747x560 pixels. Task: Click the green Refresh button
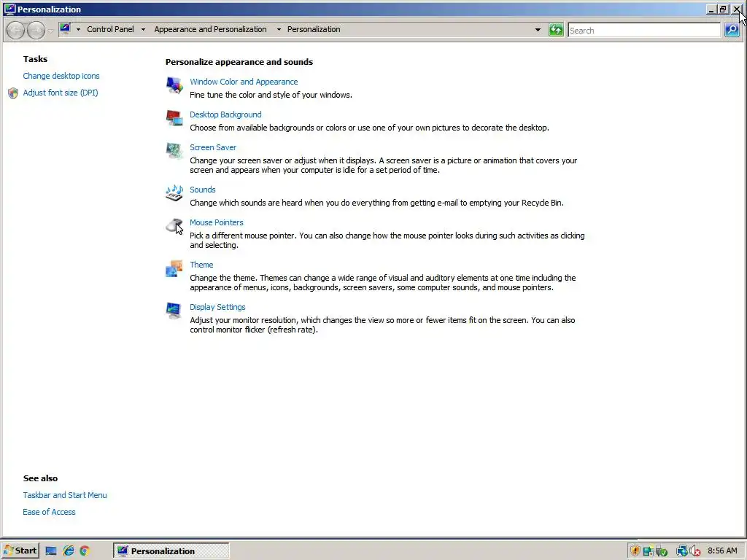point(556,30)
